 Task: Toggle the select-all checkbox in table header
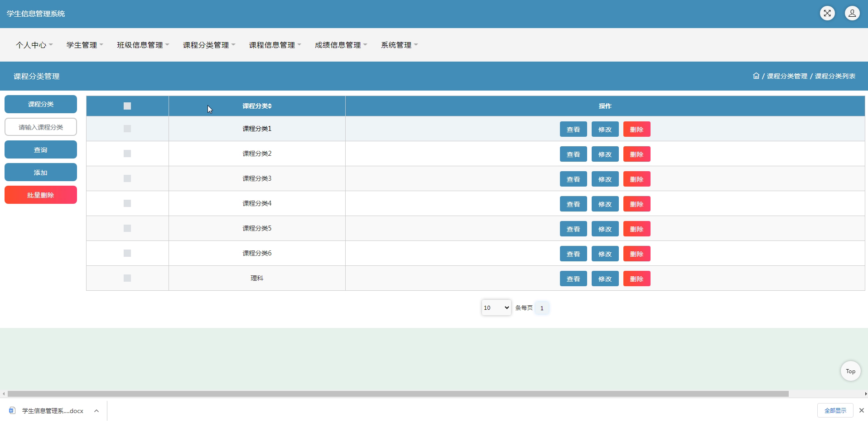coord(127,106)
